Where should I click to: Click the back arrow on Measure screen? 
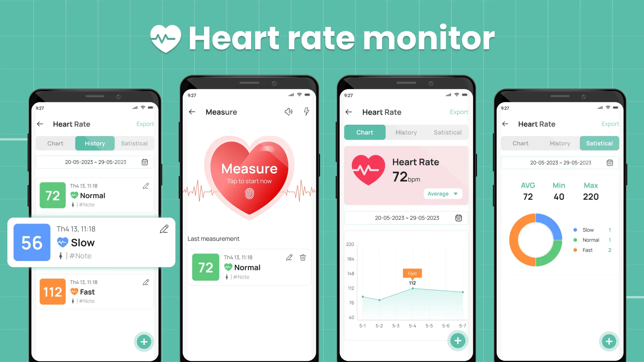tap(193, 111)
